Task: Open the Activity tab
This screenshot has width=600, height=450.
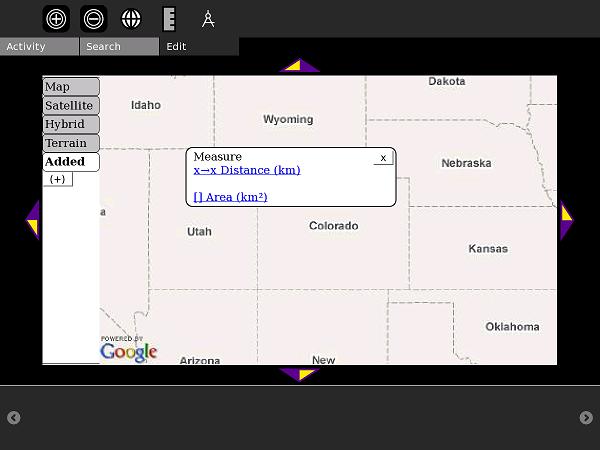Action: (x=39, y=47)
